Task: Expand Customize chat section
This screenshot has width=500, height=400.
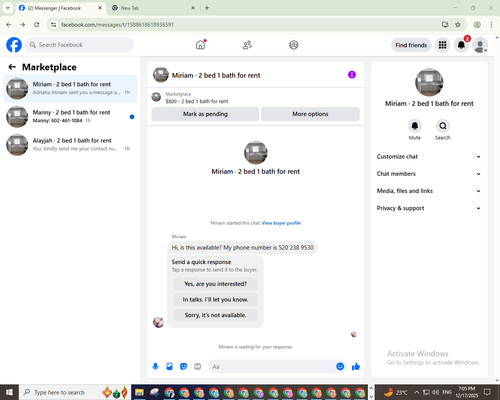Action: pos(429,157)
